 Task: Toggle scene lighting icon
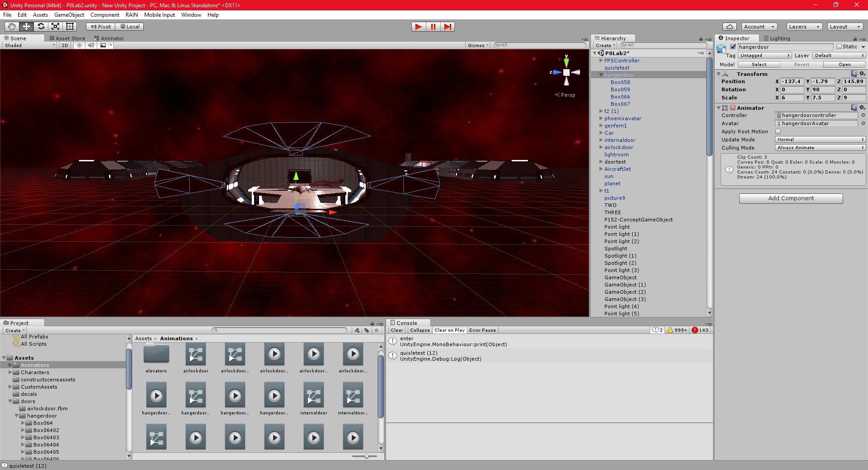(80, 45)
